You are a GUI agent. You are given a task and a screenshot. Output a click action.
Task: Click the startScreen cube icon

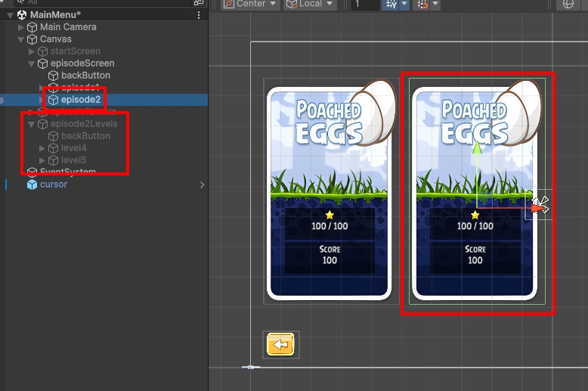pos(43,51)
